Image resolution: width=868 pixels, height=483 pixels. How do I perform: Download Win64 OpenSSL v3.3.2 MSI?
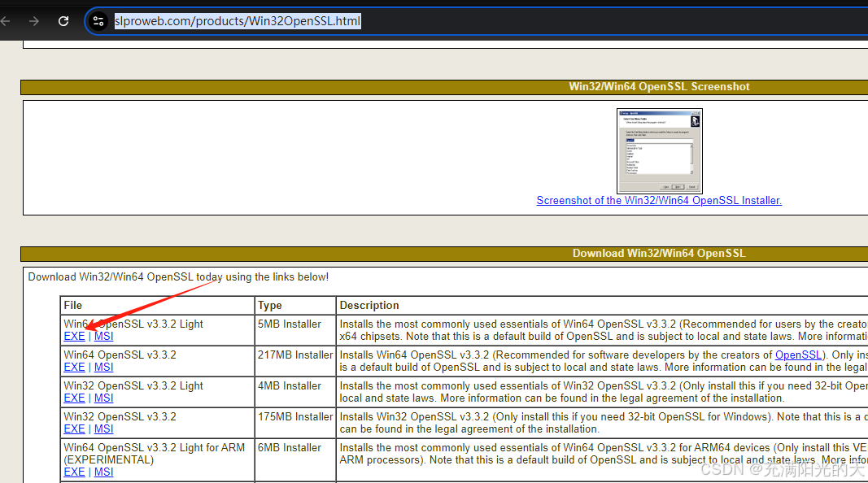[103, 367]
